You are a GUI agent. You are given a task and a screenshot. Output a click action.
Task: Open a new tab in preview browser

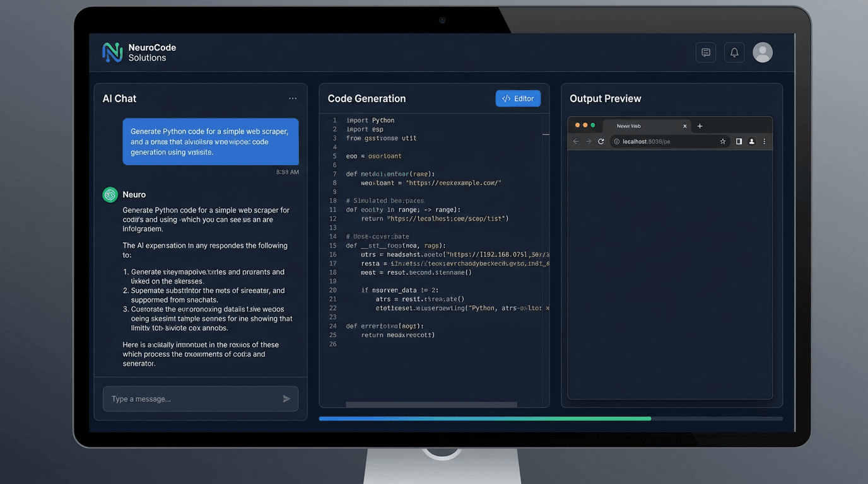(700, 126)
